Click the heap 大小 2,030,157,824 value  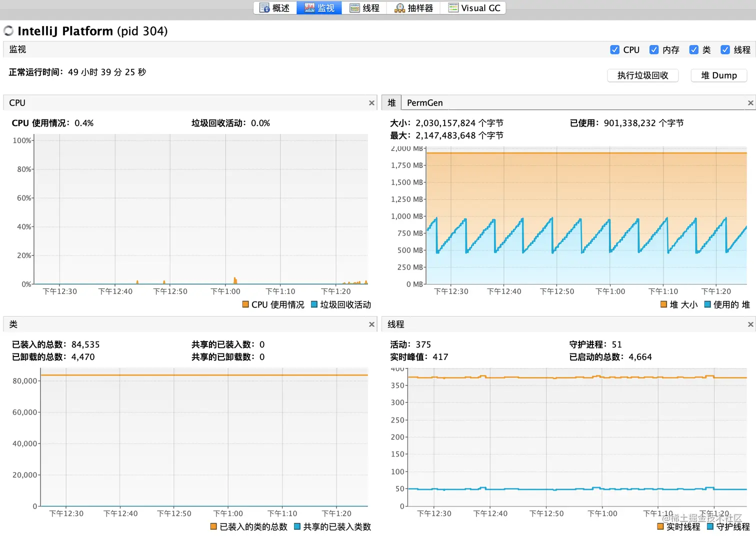tap(459, 123)
